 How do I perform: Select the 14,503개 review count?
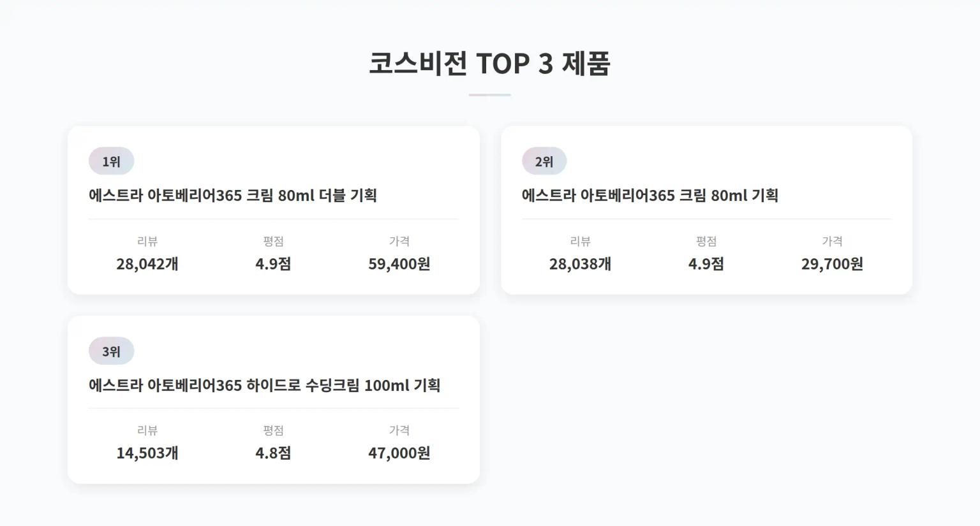pos(147,453)
